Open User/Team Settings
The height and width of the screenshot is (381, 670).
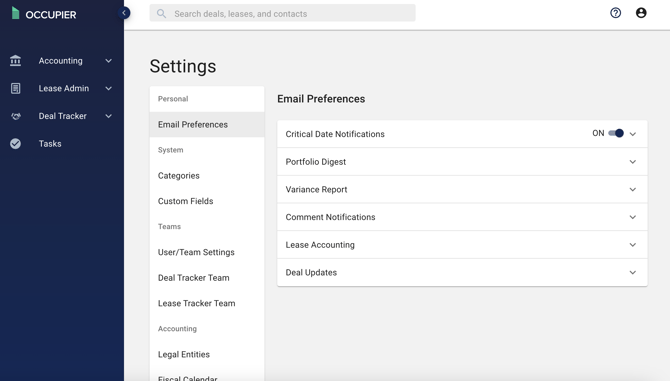[207, 252]
